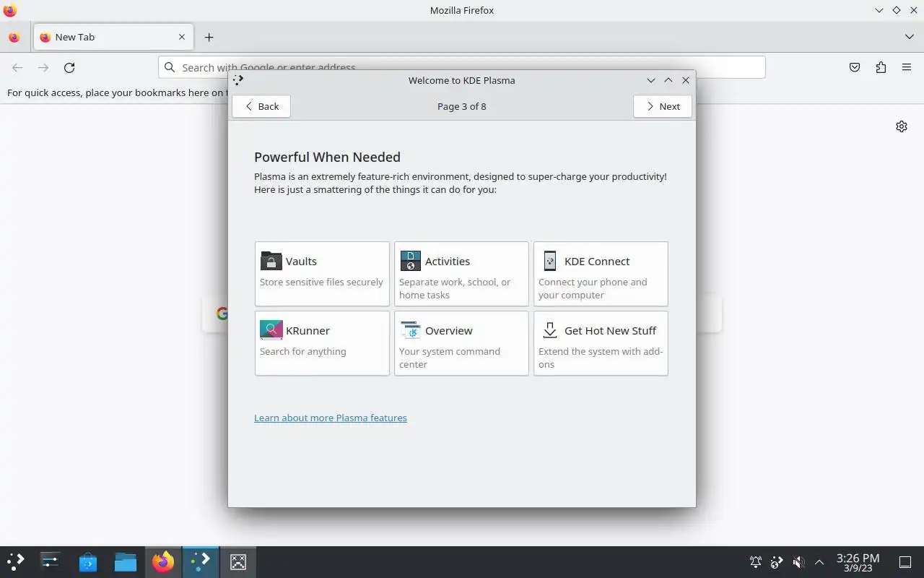Screen dimensions: 924x578
Task: Save to Pocket icon in Firefox toolbar
Action: coord(855,67)
